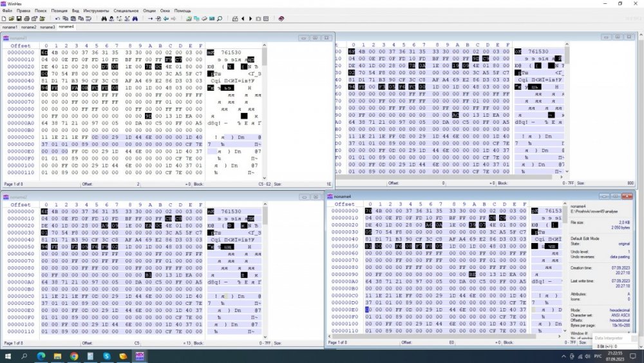Jump forward with grey right arrow
The height and width of the screenshot is (363, 644).
pos(173,19)
